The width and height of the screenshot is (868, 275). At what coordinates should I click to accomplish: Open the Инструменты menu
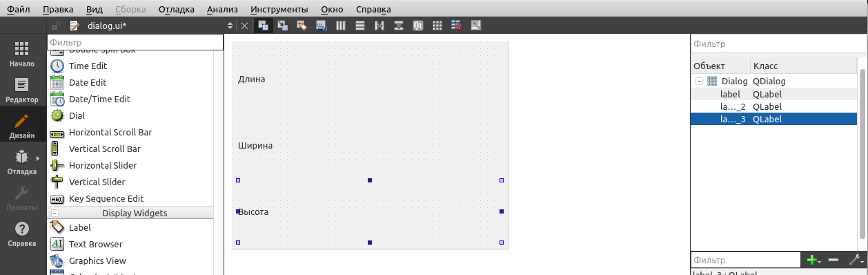[279, 9]
